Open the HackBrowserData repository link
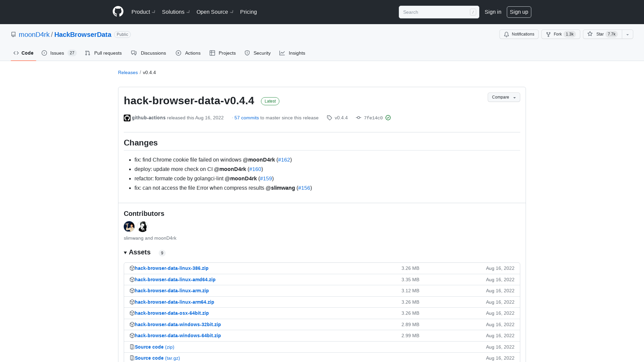The width and height of the screenshot is (644, 362). 83,35
